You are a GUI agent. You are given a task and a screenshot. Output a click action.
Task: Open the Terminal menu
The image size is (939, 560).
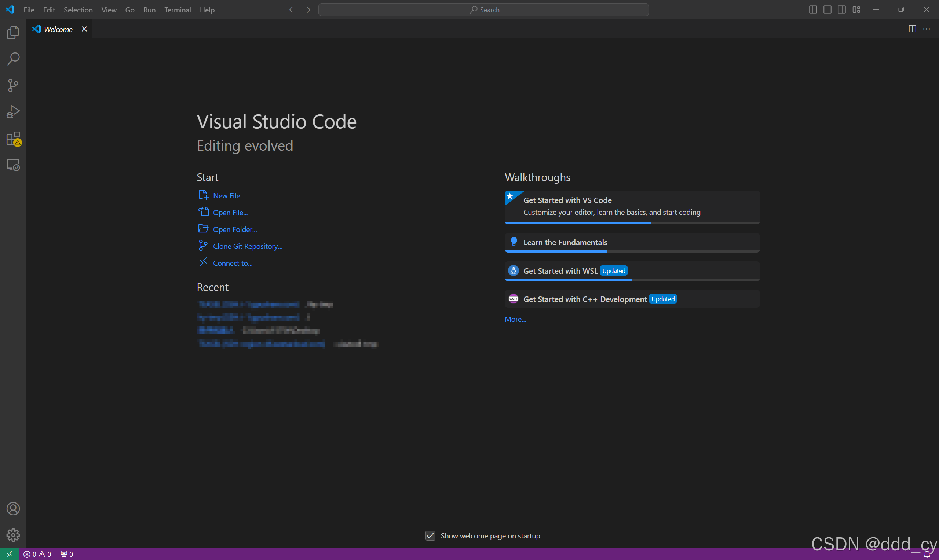(178, 10)
